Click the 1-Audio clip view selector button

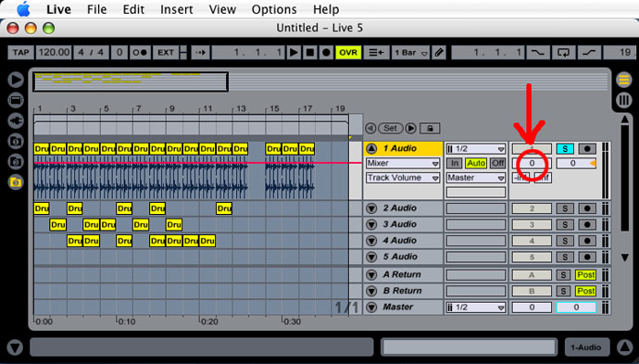click(x=586, y=347)
